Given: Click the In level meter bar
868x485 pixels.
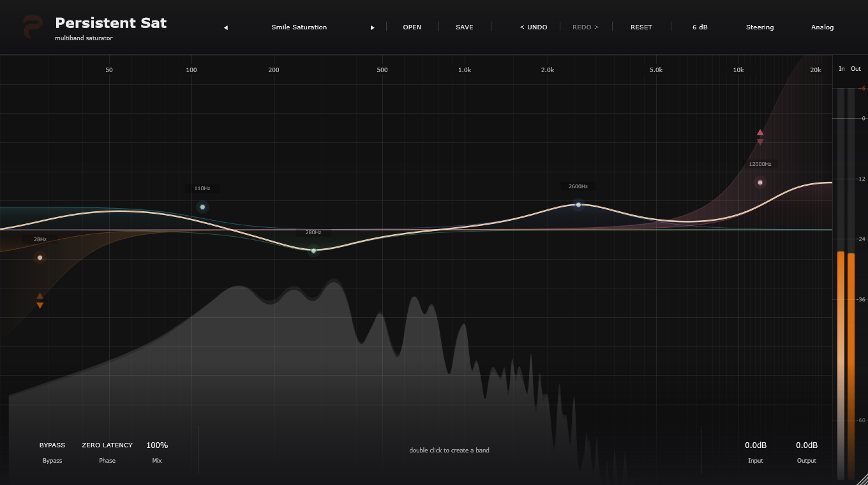Looking at the screenshot, I should point(841,284).
